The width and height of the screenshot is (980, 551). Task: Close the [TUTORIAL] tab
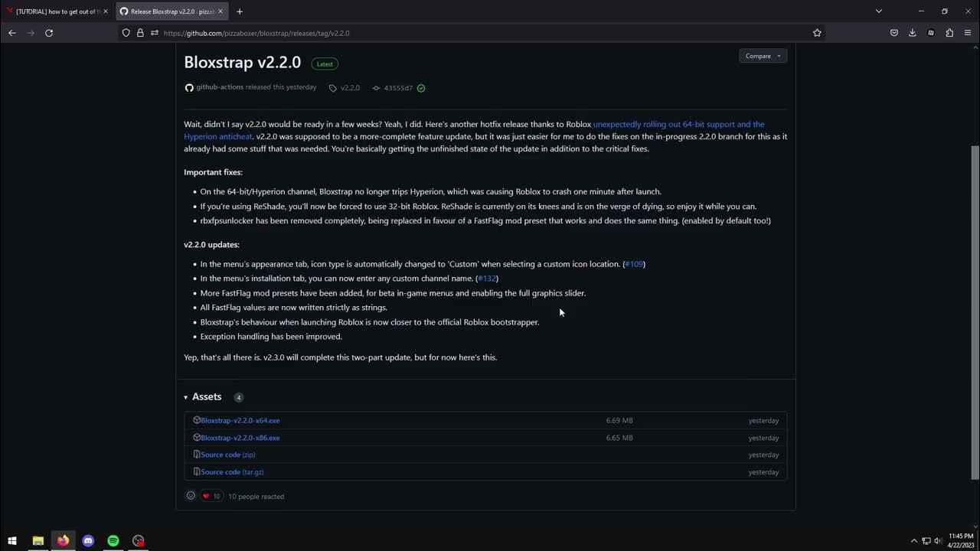pyautogui.click(x=106, y=11)
